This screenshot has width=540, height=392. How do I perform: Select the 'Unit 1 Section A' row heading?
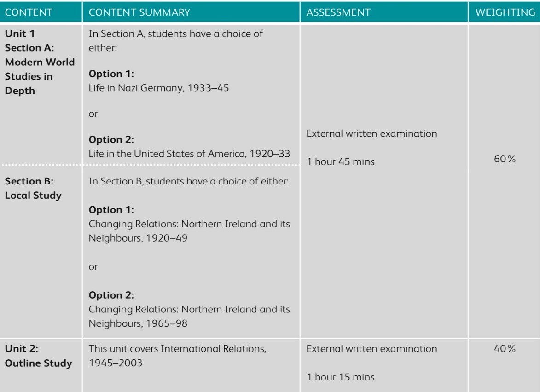click(39, 62)
